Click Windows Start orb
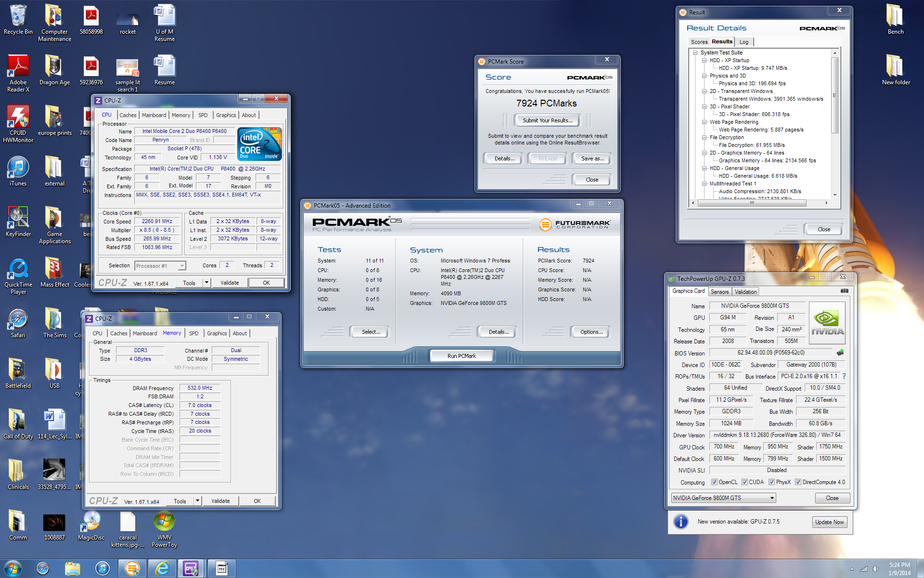This screenshot has width=924, height=578. 13,568
